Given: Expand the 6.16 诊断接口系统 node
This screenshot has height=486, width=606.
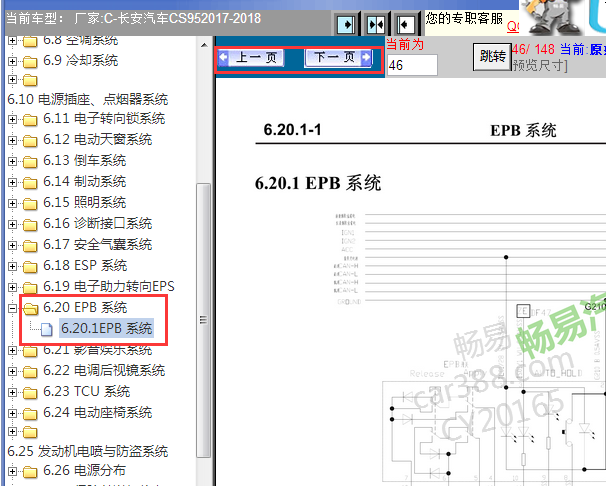Looking at the screenshot, I should [12, 224].
